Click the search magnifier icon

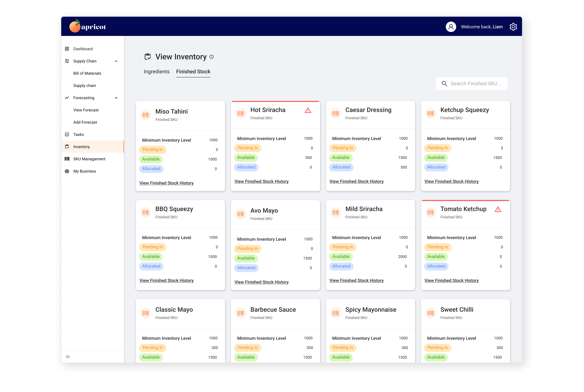click(x=444, y=84)
